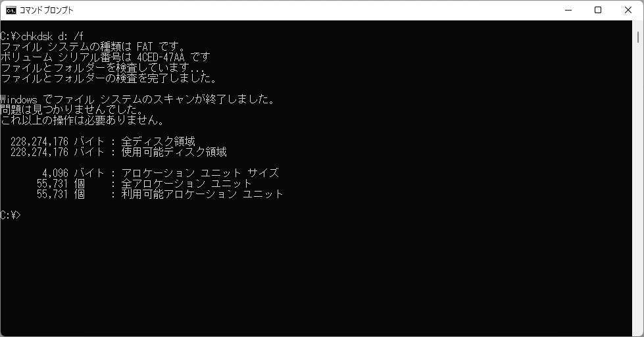Click the volume serial number 4CED-47AA
This screenshot has width=644, height=337.
[x=161, y=57]
